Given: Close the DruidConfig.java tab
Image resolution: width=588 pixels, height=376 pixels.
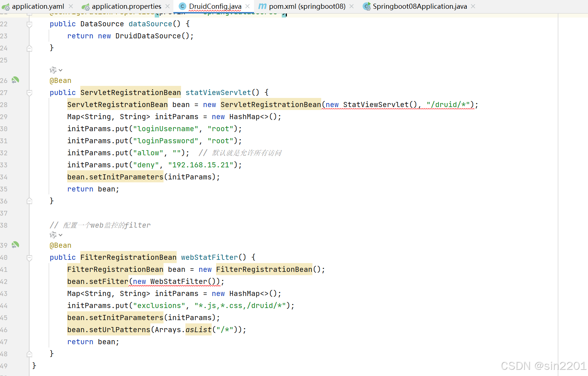Looking at the screenshot, I should [247, 6].
